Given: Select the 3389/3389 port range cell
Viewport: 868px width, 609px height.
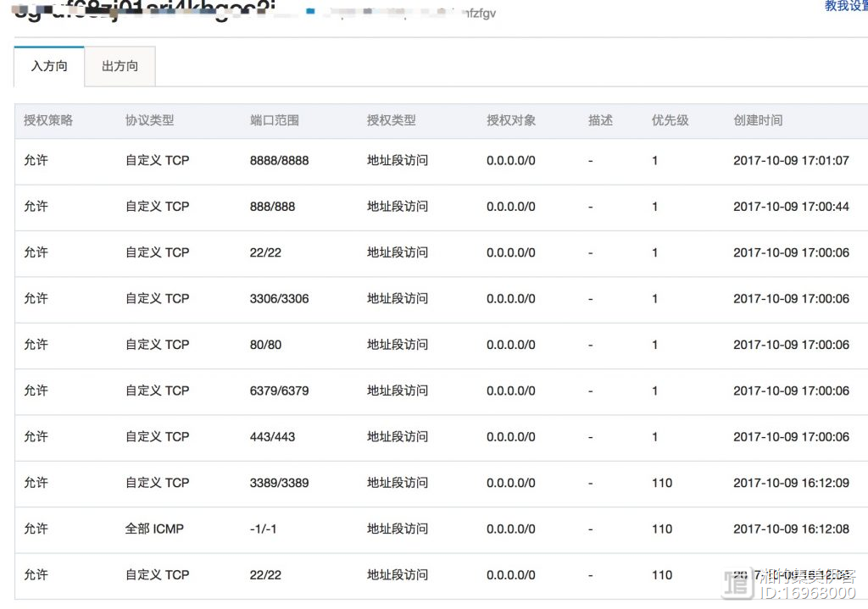Looking at the screenshot, I should [x=279, y=483].
